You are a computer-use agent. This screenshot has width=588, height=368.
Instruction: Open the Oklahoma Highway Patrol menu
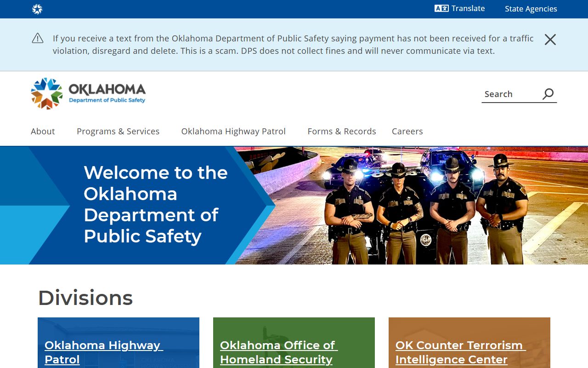(x=233, y=131)
